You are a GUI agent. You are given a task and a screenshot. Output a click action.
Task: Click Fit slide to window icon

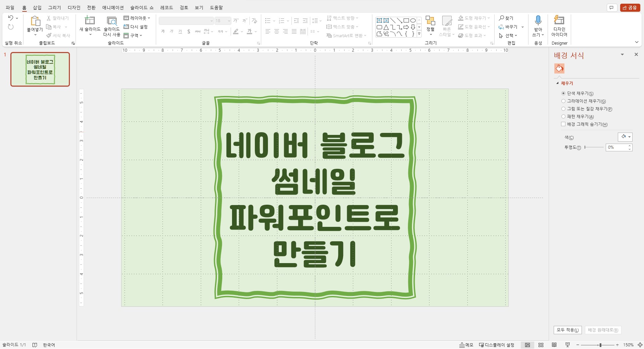[x=640, y=345]
